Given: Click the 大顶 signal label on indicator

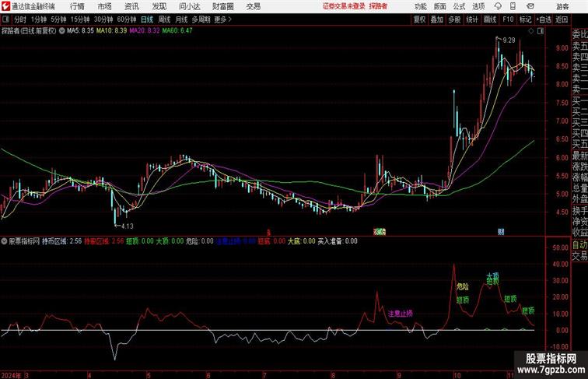Looking at the screenshot, I should (493, 275).
